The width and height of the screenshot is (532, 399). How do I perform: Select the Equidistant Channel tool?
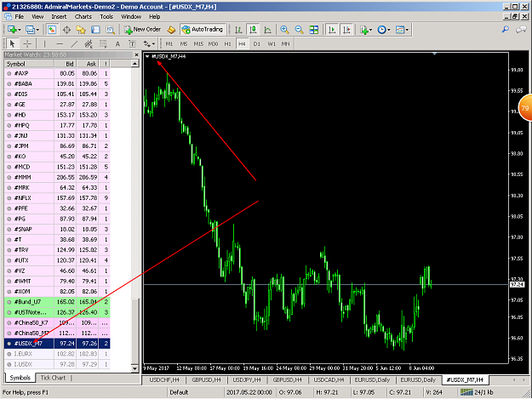[89, 43]
